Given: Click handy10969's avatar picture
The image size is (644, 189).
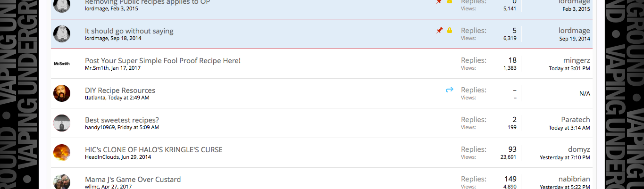Looking at the screenshot, I should tap(62, 123).
